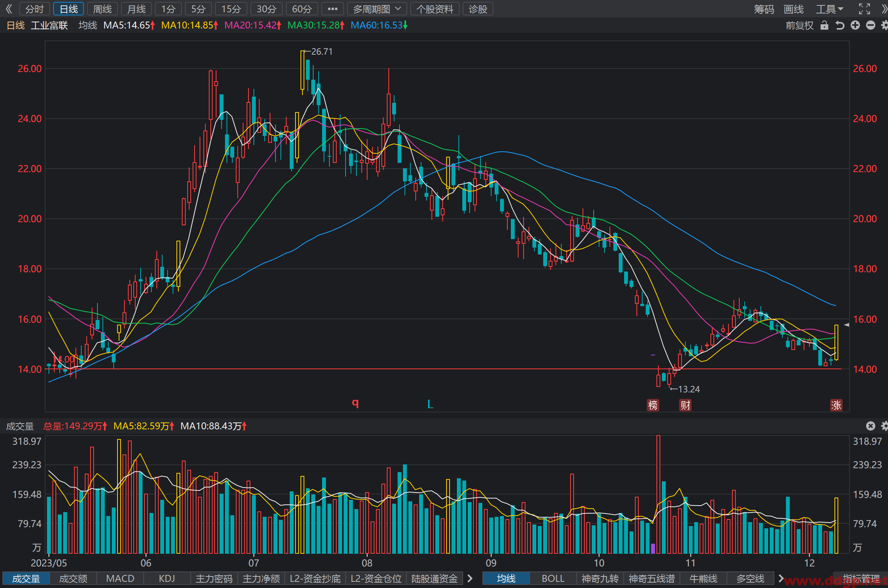The image size is (888, 588).
Task: Click the 财 marker badge
Action: pos(685,405)
